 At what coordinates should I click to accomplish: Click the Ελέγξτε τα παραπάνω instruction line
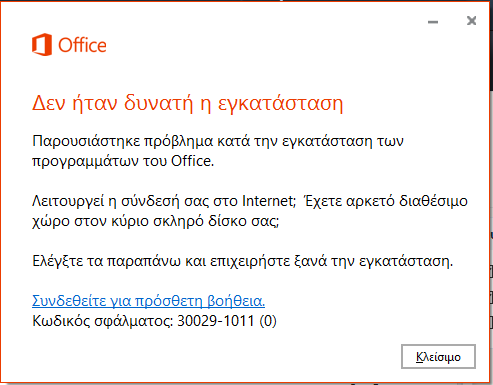pyautogui.click(x=243, y=261)
